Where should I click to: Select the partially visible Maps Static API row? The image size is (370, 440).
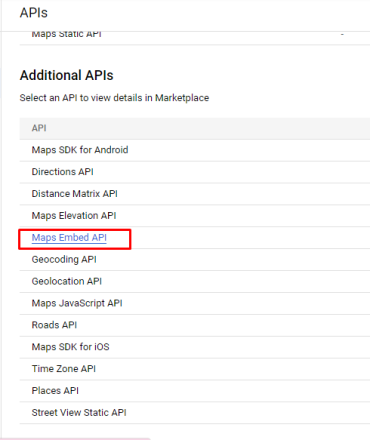(195, 38)
